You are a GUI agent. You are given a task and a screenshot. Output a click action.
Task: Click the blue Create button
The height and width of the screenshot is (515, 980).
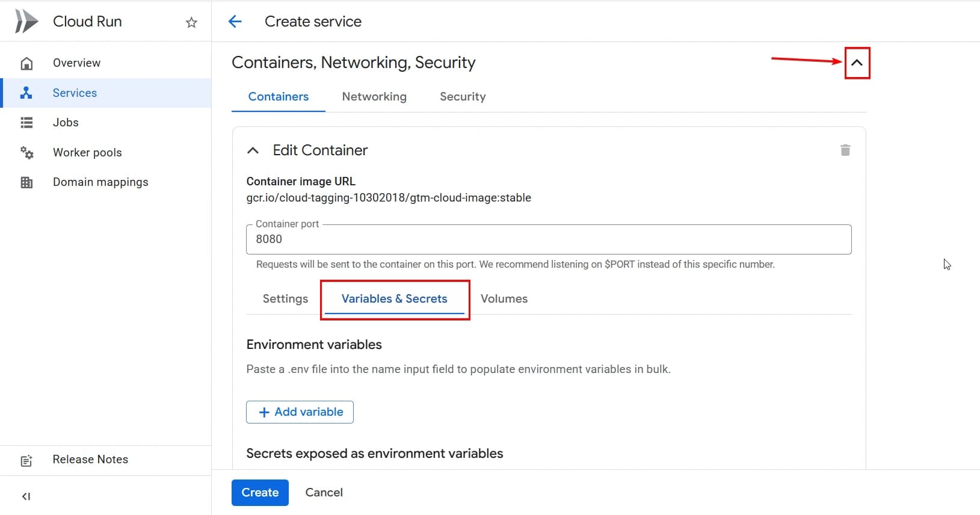260,493
